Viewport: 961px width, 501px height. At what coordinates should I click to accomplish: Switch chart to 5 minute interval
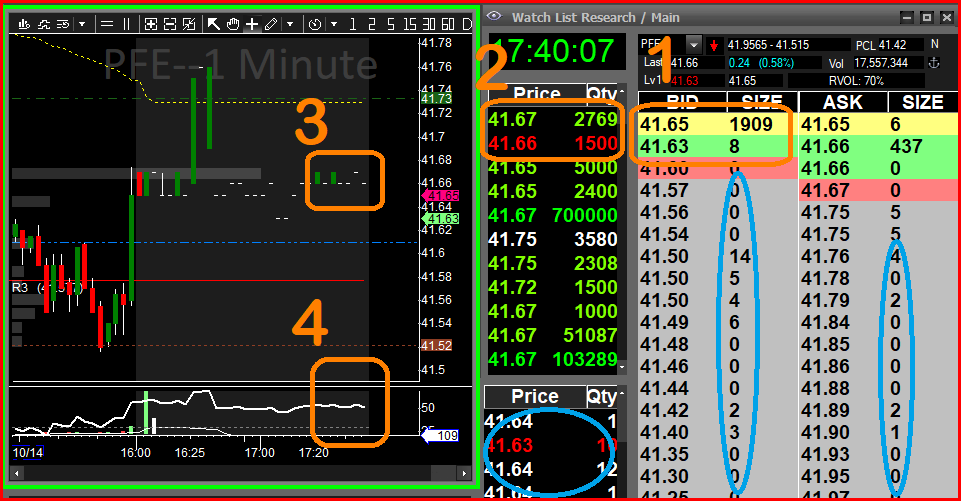pyautogui.click(x=390, y=24)
